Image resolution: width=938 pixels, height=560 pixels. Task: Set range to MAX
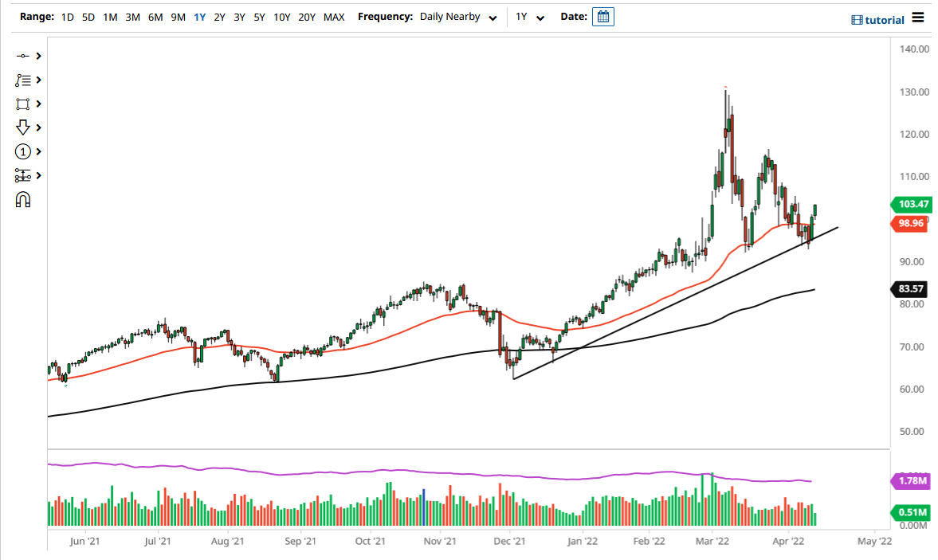pyautogui.click(x=334, y=18)
